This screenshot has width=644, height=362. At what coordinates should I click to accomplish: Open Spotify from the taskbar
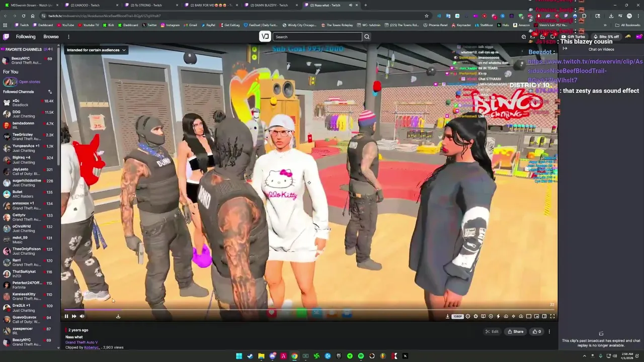[x=361, y=356]
